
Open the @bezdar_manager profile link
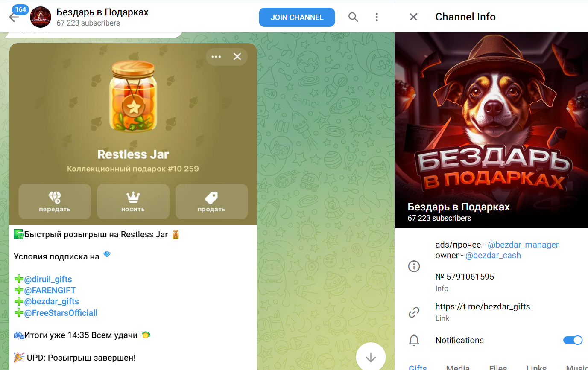(x=523, y=245)
